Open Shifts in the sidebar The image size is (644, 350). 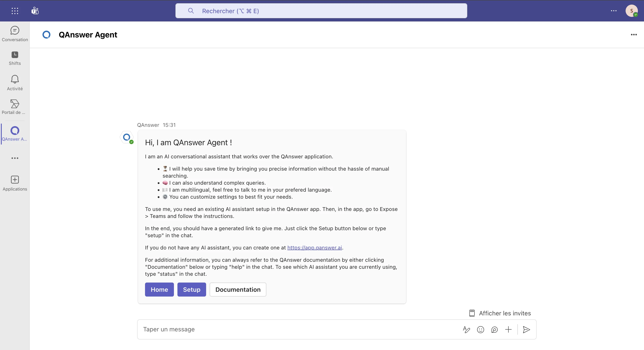[x=15, y=58]
